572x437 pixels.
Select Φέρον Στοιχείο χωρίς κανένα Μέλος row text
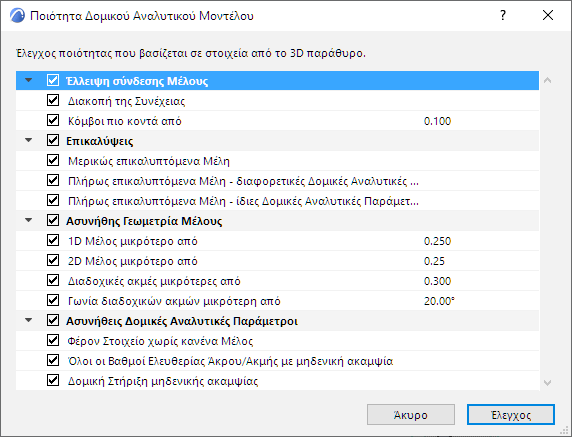pos(160,341)
